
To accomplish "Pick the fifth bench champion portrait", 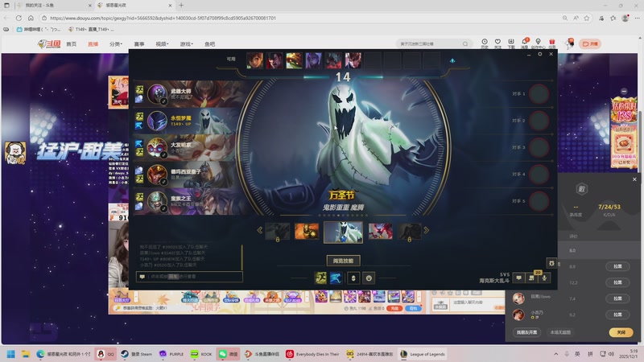I will (x=333, y=60).
